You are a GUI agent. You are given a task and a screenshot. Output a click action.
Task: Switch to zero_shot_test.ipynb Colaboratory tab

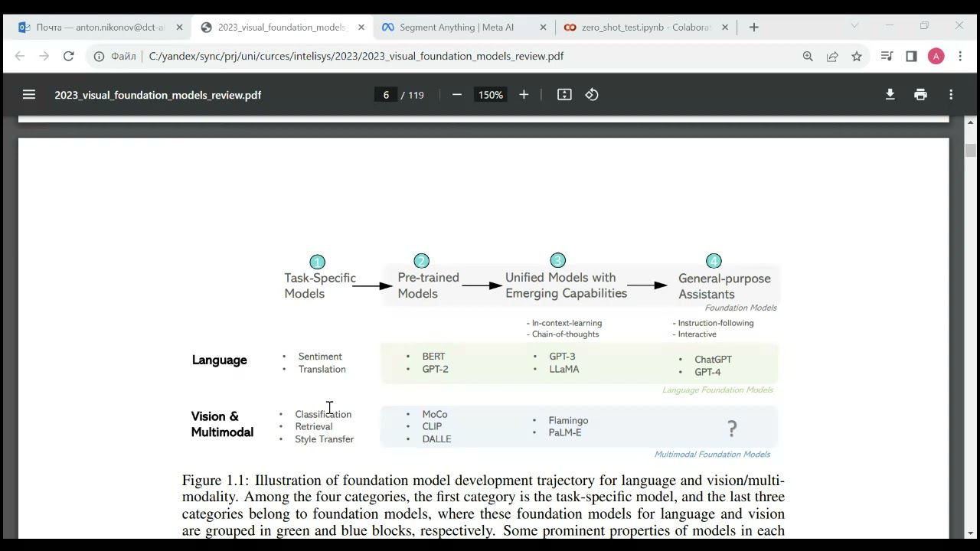tap(645, 27)
